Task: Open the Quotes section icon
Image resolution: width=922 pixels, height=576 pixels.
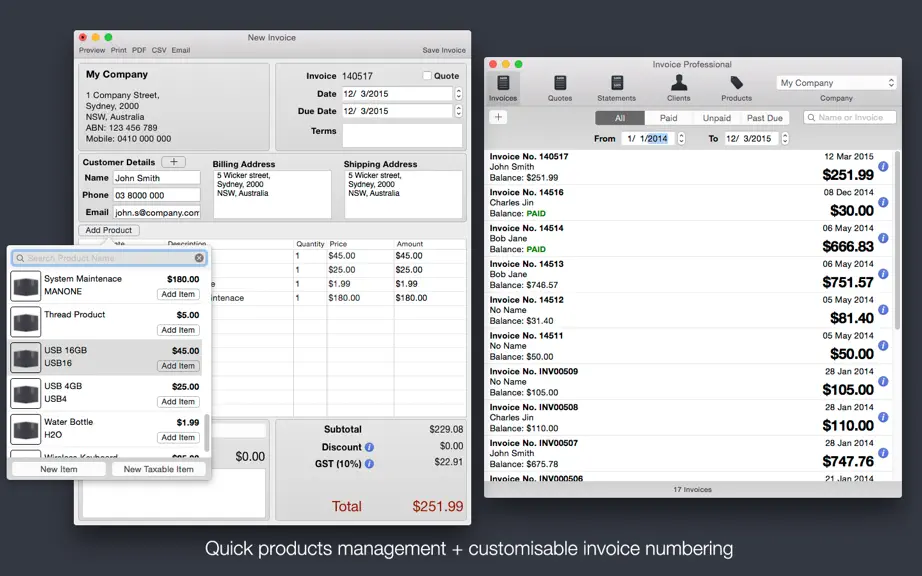Action: pyautogui.click(x=560, y=82)
